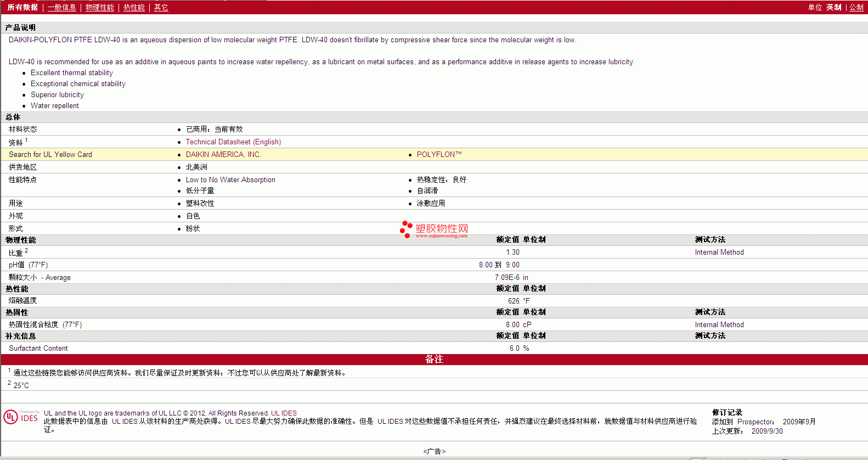The image size is (868, 460).
Task: Click the 熔融温度 row label
Action: pos(23,300)
